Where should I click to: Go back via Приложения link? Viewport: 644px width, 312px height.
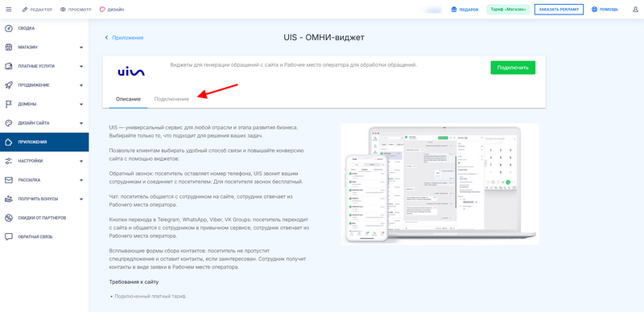tap(128, 37)
